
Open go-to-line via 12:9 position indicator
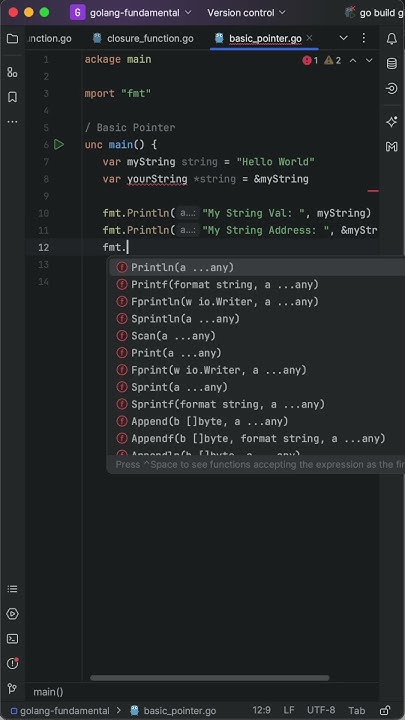[x=262, y=710]
